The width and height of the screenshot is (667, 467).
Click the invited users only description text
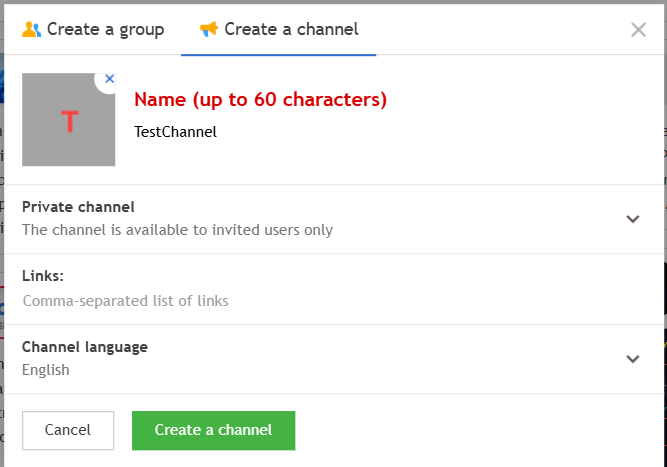(x=177, y=230)
